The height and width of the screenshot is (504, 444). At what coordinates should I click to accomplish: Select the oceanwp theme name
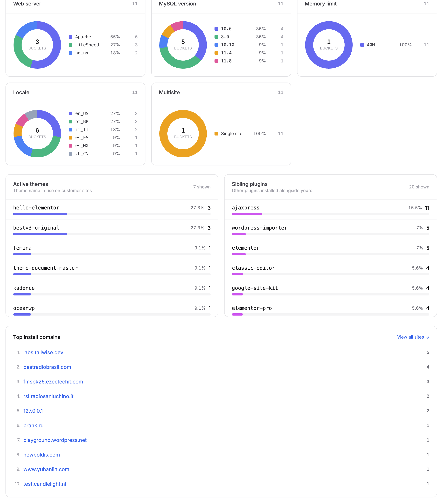pyautogui.click(x=24, y=308)
